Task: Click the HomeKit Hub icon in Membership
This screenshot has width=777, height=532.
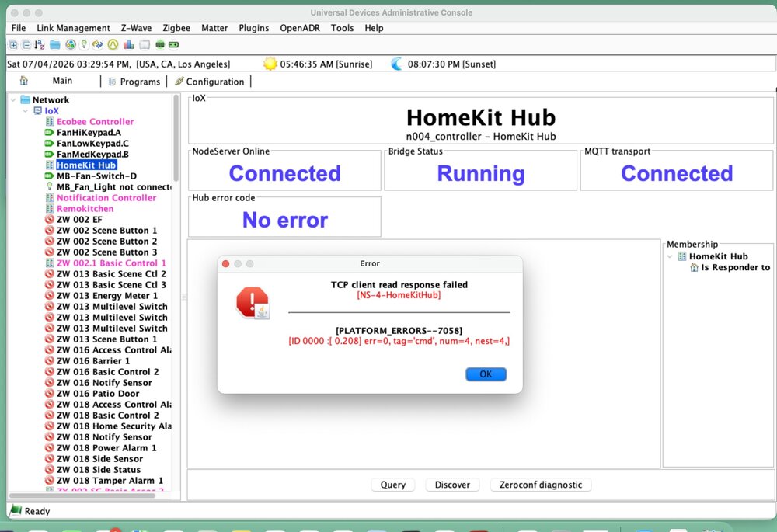Action: pyautogui.click(x=682, y=256)
